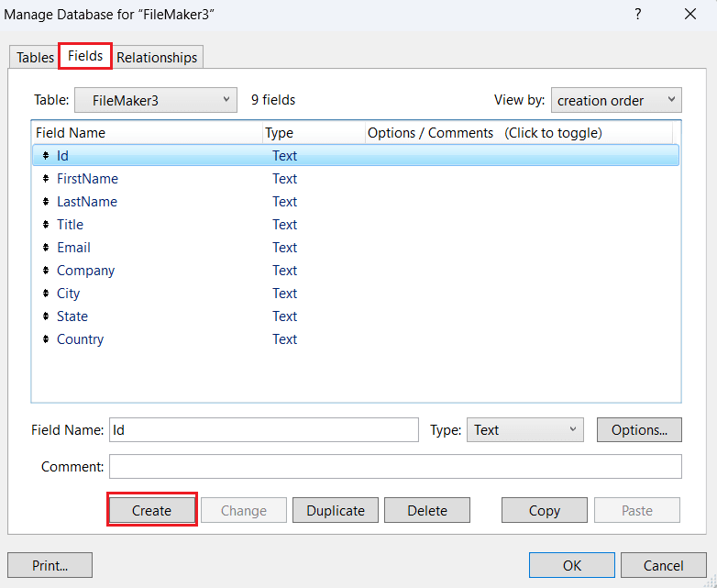The height and width of the screenshot is (588, 717).
Task: Click the reorder handle icon beside Email
Action: (46, 248)
